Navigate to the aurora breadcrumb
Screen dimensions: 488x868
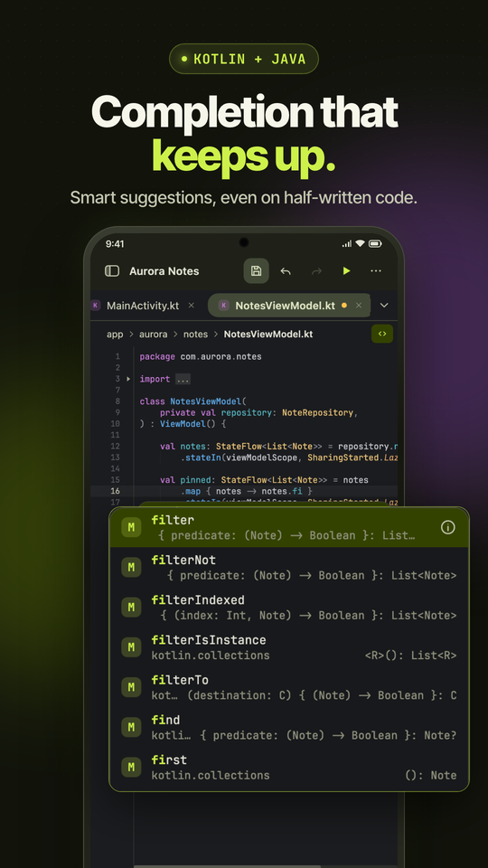(x=154, y=335)
